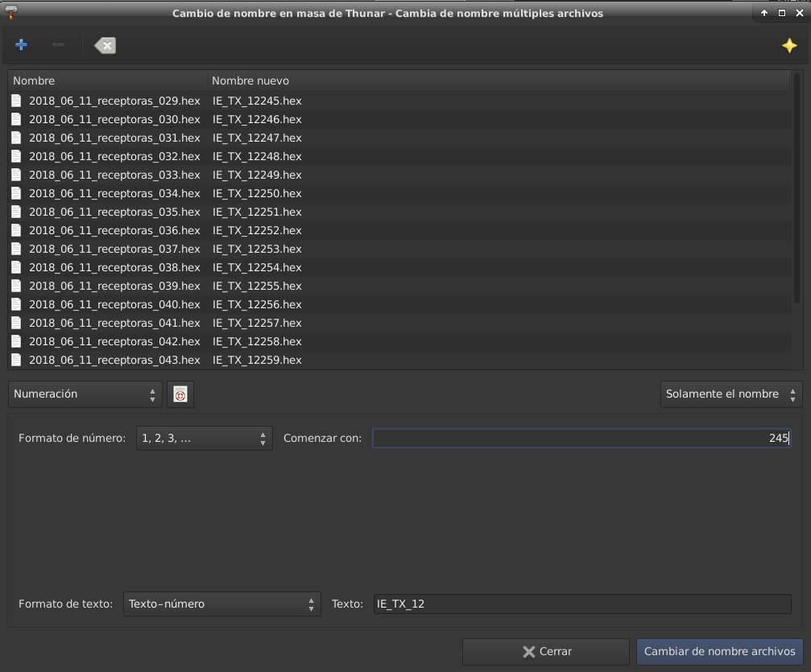Expand the Formato de número dropdown
Image resolution: width=811 pixels, height=672 pixels.
coord(204,439)
